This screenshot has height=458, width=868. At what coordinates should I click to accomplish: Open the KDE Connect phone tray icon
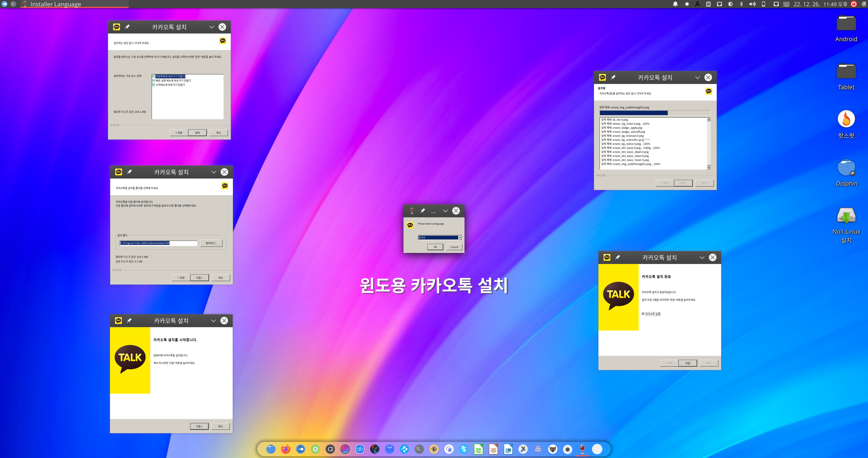click(x=764, y=4)
